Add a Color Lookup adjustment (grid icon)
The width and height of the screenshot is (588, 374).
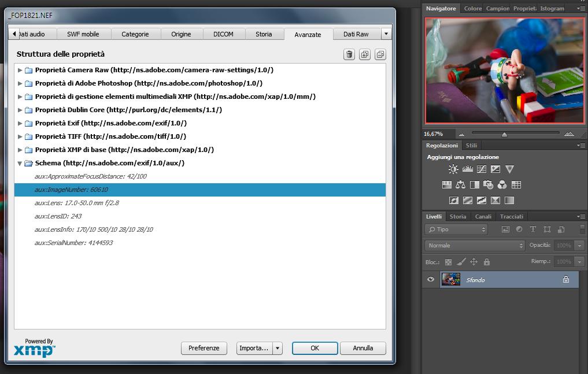point(516,185)
